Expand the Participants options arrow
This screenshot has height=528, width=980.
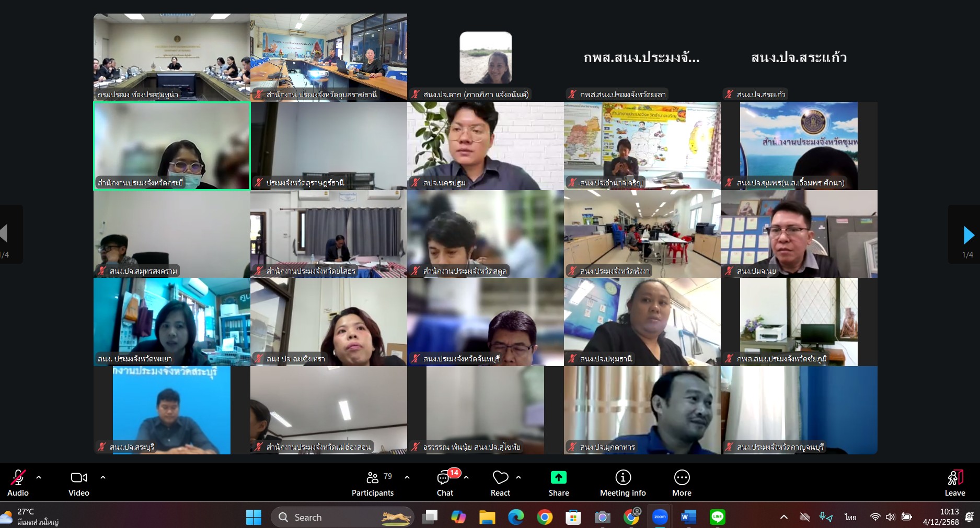click(x=407, y=477)
